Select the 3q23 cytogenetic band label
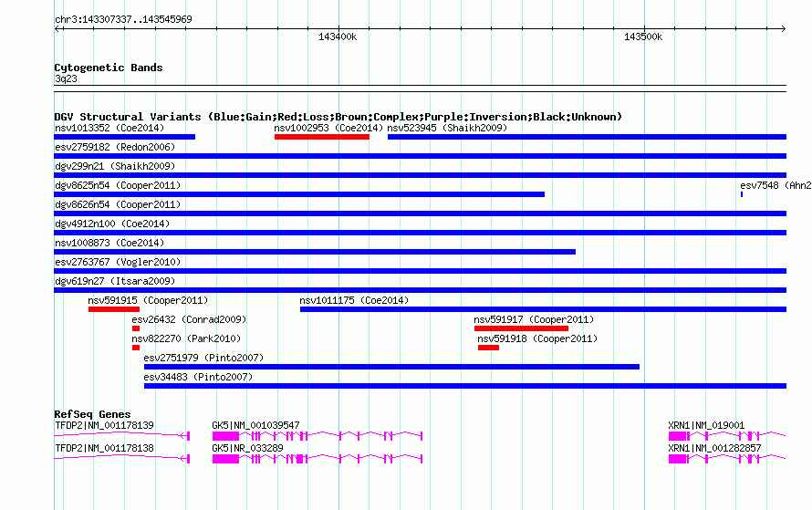Image resolution: width=812 pixels, height=510 pixels. [x=66, y=78]
